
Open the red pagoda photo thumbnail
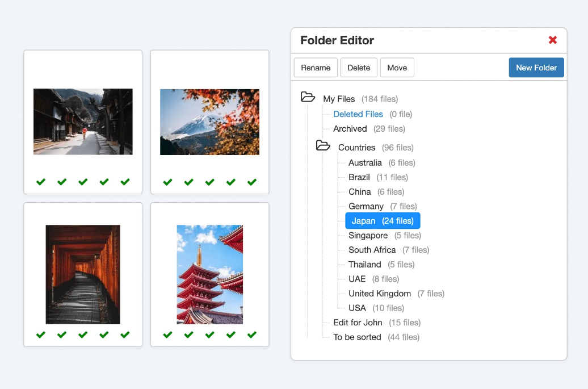pyautogui.click(x=209, y=275)
